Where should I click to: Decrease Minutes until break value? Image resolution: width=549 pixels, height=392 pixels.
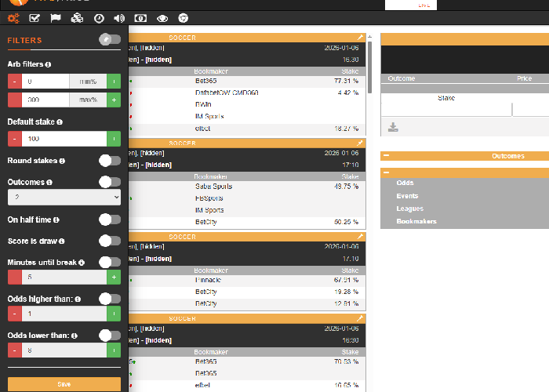pos(15,277)
